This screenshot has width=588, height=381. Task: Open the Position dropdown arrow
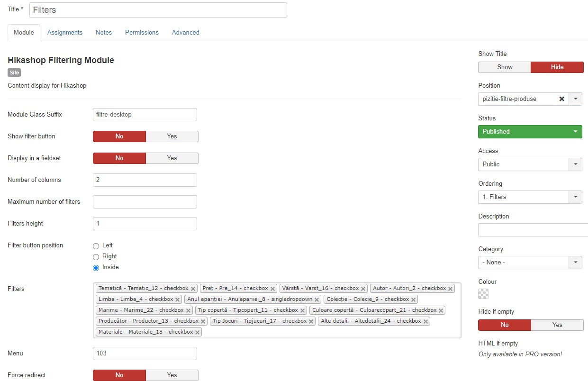tap(575, 99)
